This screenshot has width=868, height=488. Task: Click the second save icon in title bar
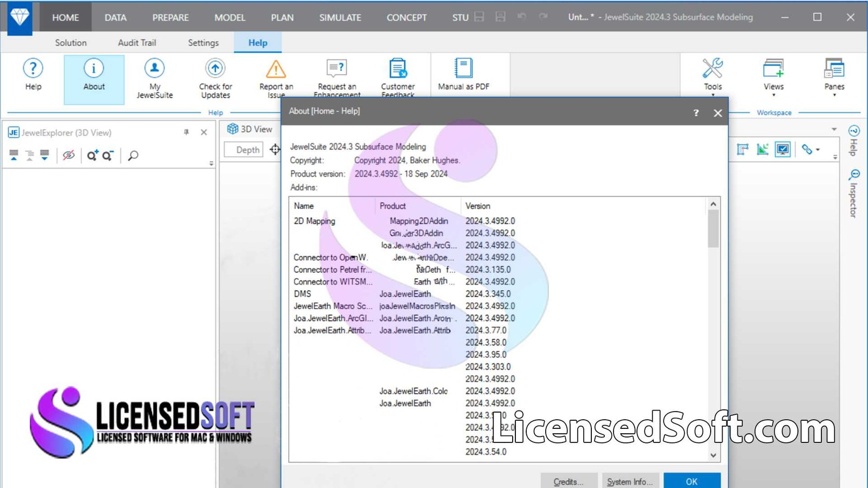click(500, 17)
